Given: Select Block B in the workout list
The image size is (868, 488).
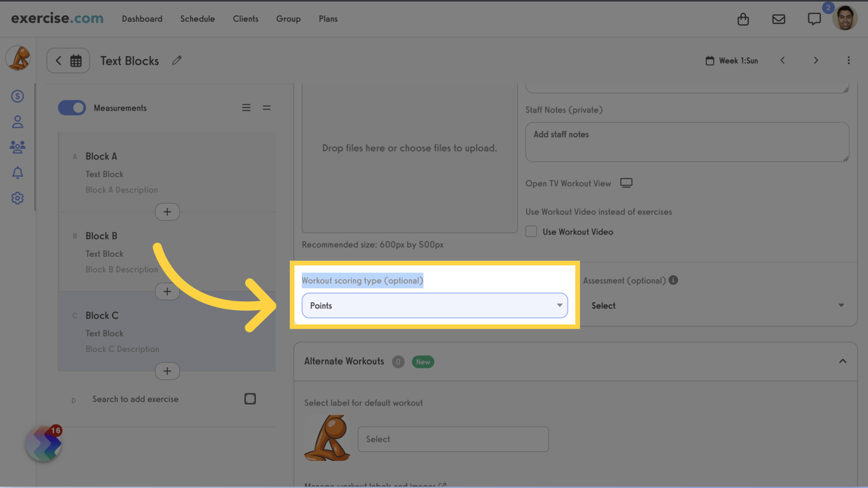Looking at the screenshot, I should [x=167, y=252].
